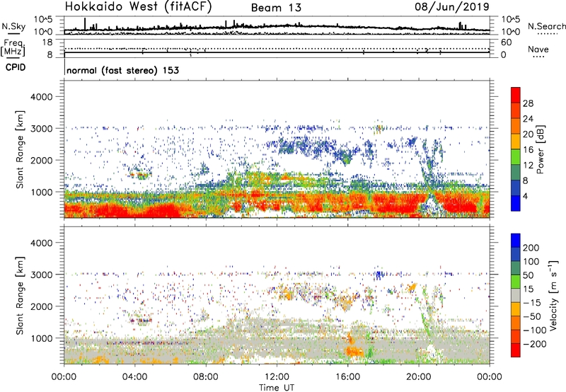The width and height of the screenshot is (566, 392).
Task: Click the '12:00' time tick label
Action: (x=277, y=377)
